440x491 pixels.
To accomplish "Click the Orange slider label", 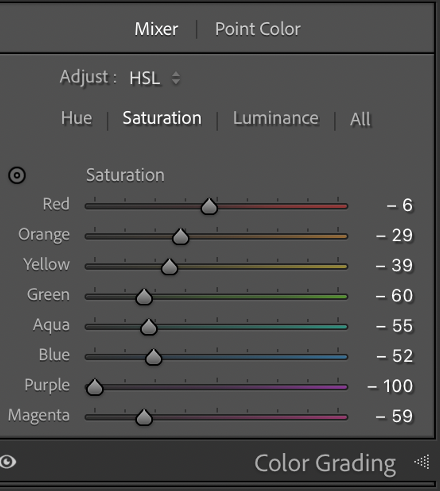I will (x=44, y=235).
